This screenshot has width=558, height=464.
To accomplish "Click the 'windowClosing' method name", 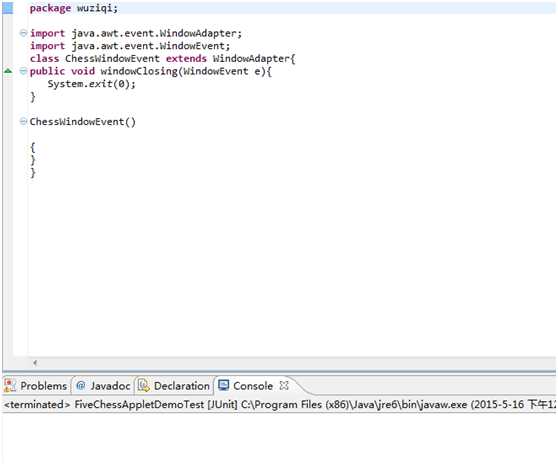I will pos(139,71).
